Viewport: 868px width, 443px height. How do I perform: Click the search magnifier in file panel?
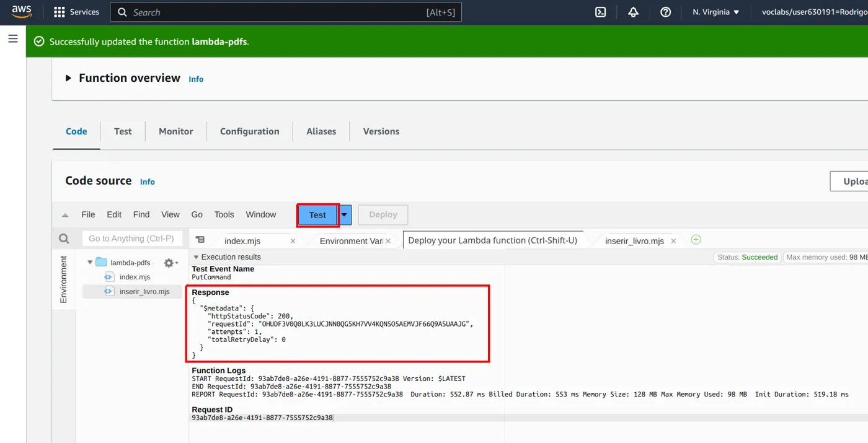64,239
